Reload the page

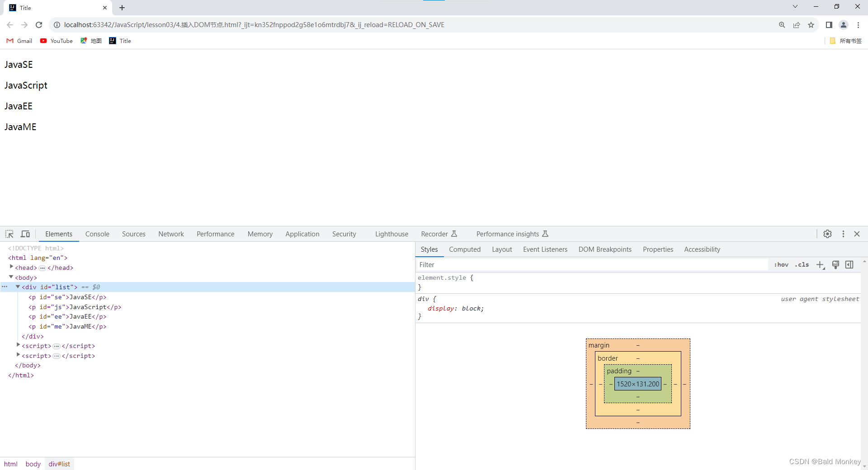pos(39,25)
